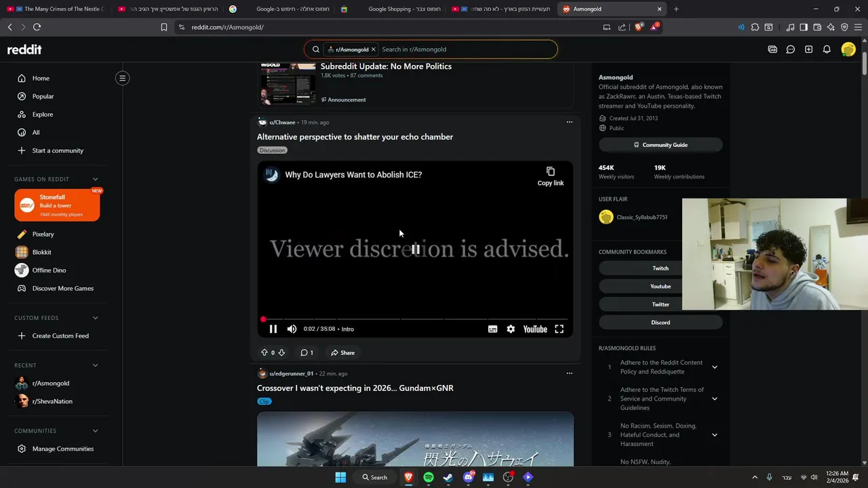Viewport: 868px width, 488px height.
Task: Open Brave VPN shield icon
Action: pyautogui.click(x=844, y=27)
